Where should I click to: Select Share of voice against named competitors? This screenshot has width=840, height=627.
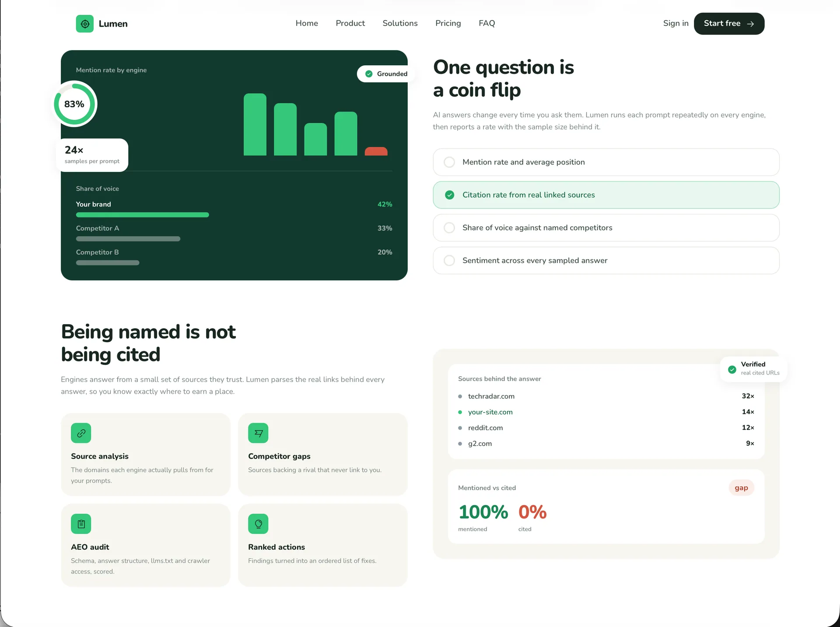click(606, 228)
